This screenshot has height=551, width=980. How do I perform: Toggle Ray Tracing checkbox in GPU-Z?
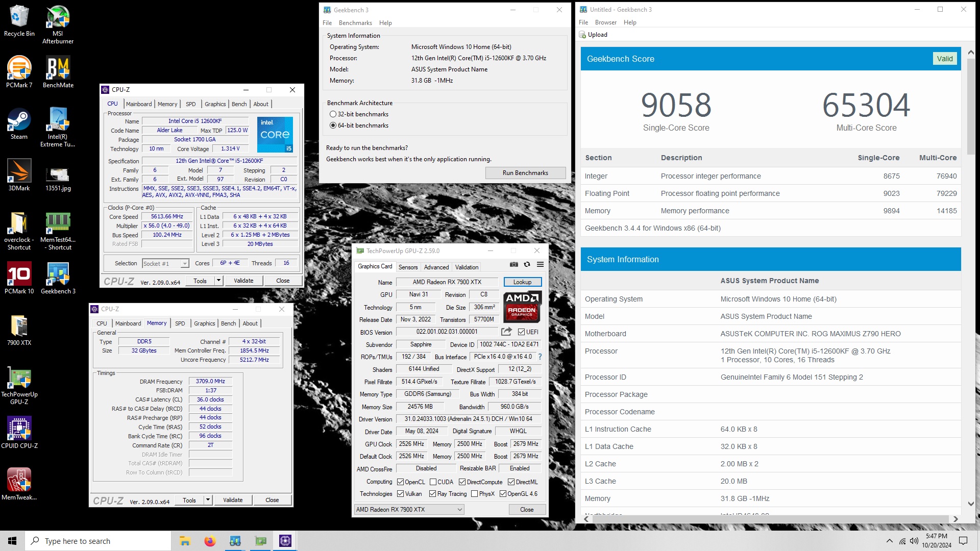(x=432, y=494)
